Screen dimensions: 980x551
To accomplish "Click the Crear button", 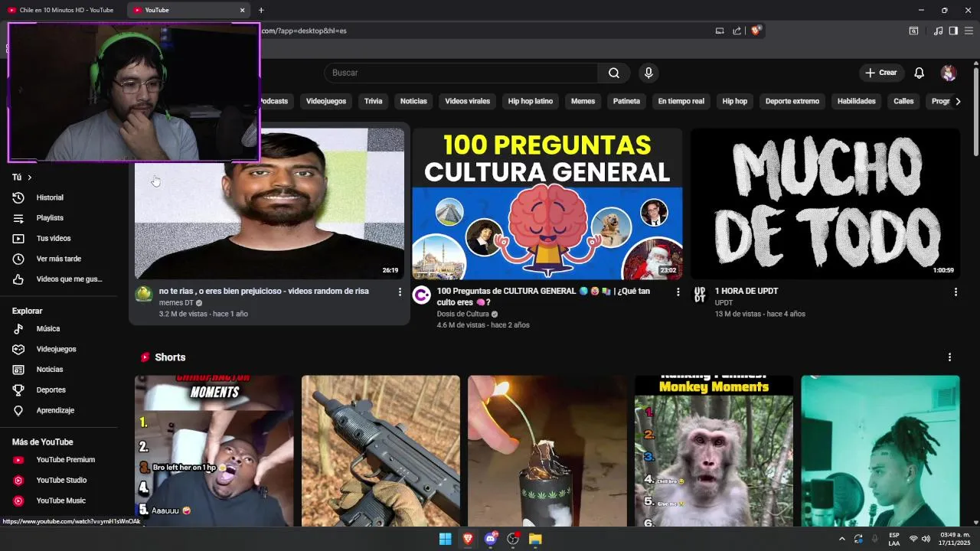I will [x=881, y=73].
